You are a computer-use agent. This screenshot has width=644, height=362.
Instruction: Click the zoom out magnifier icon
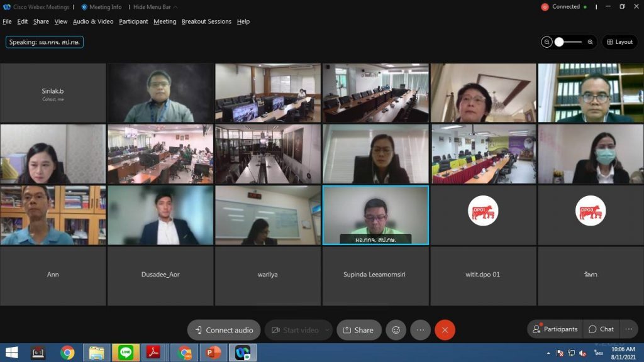[547, 42]
